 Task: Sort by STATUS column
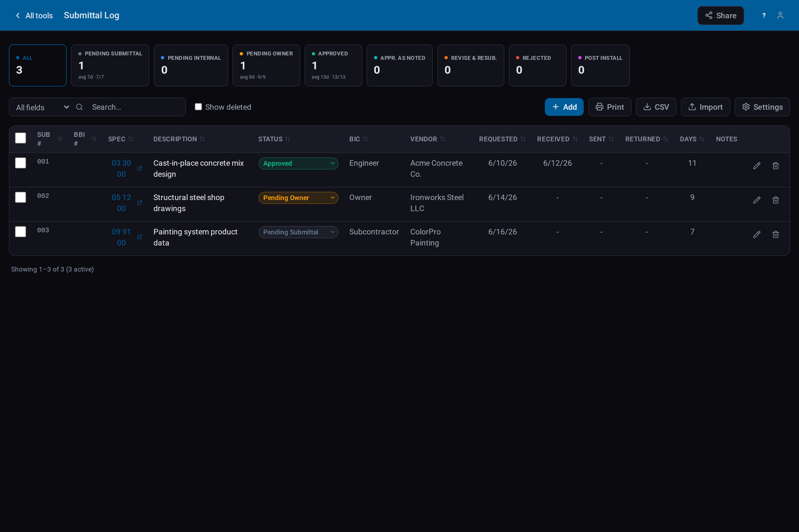tap(274, 139)
